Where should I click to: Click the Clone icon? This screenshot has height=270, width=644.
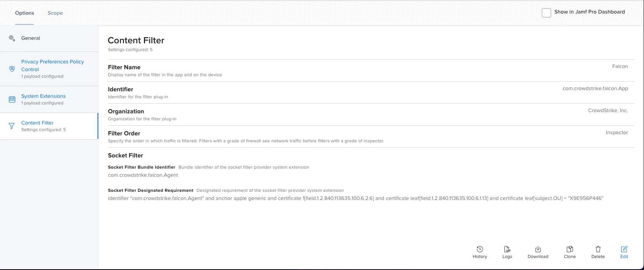point(570,249)
